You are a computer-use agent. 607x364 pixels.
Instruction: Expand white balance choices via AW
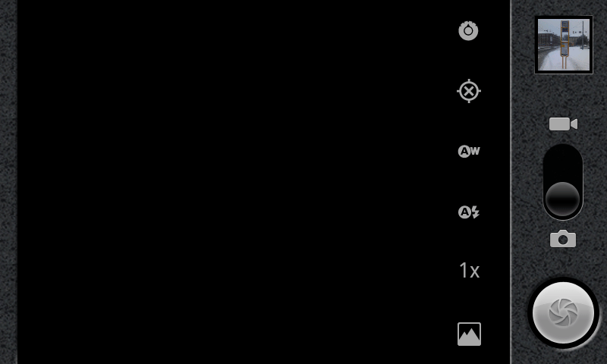[469, 151]
